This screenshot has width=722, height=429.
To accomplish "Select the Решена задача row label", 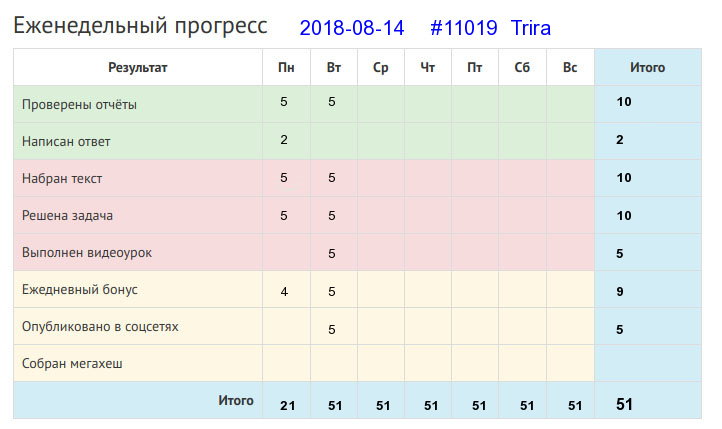I will pos(67,215).
